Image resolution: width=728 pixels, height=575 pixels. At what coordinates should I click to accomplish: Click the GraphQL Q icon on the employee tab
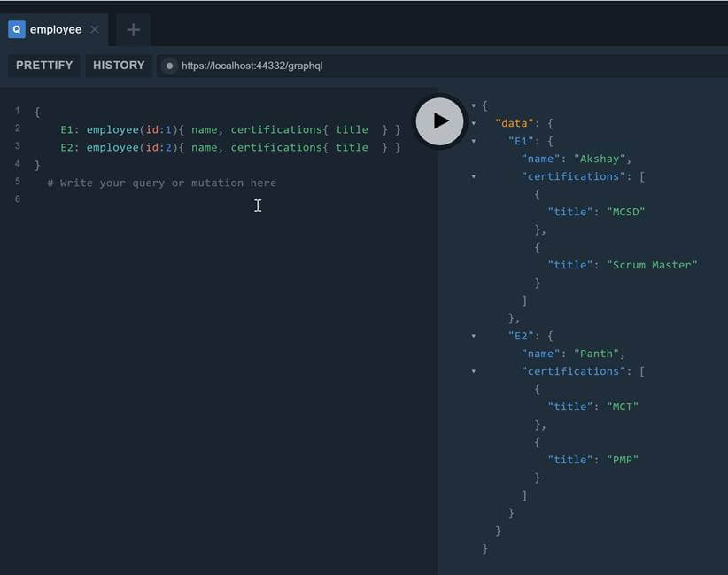[x=16, y=29]
